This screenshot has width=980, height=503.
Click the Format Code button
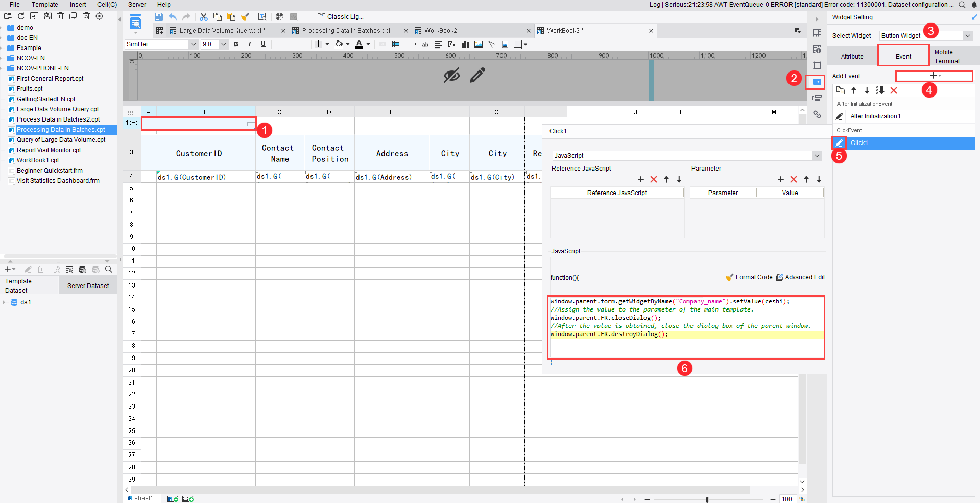(749, 277)
